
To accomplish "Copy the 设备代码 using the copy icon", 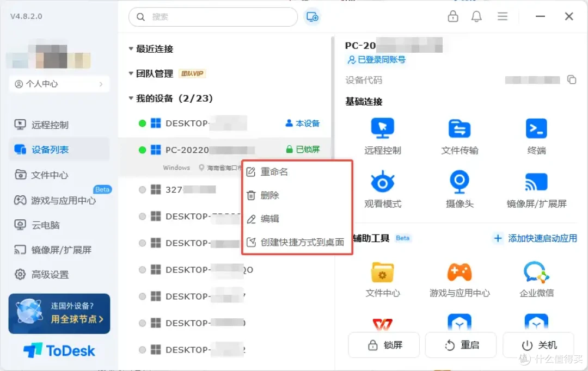I will (572, 79).
